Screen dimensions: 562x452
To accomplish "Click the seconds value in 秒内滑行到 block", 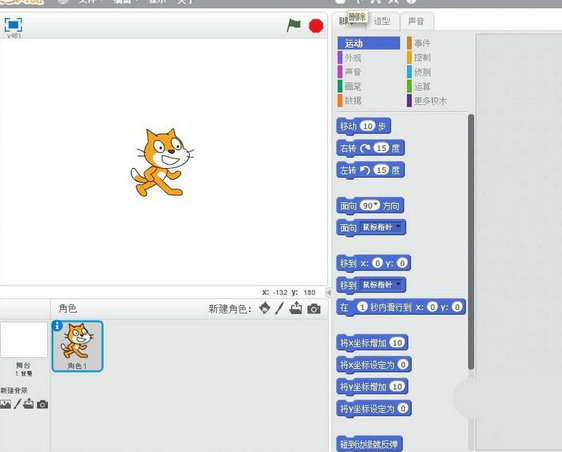I will pos(362,307).
